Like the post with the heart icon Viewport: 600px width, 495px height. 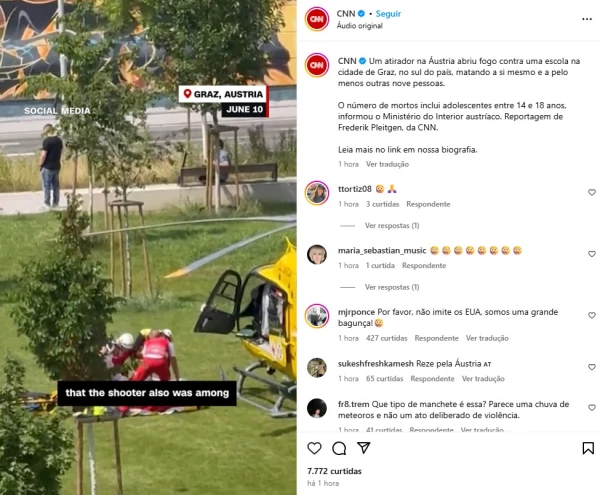pos(314,448)
